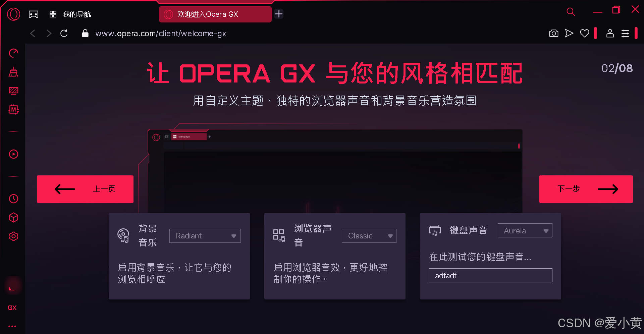Click the text 启用浏览器音效，更好地控制你的操作
The width and height of the screenshot is (644, 334).
[x=330, y=273]
